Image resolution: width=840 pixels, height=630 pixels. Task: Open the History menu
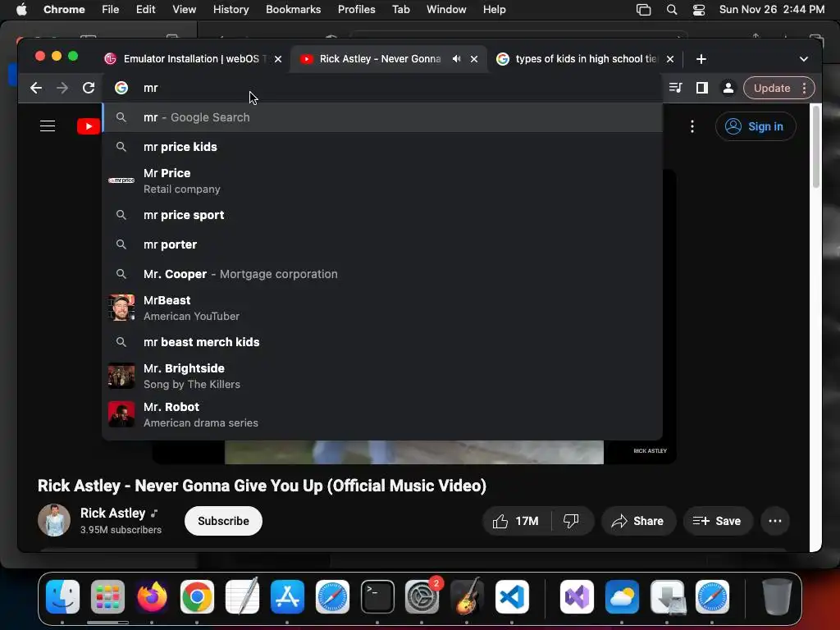coord(231,9)
